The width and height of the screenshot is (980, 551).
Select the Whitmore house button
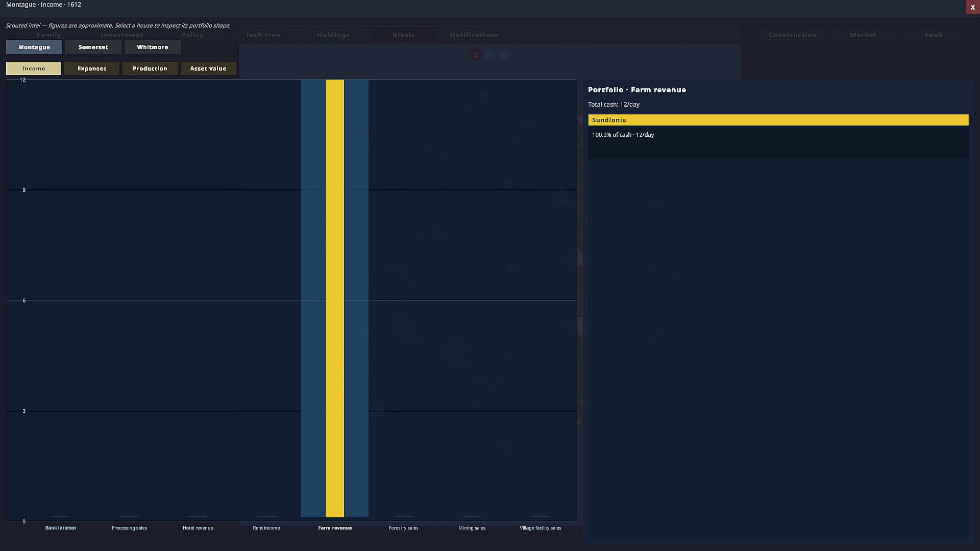tap(153, 47)
